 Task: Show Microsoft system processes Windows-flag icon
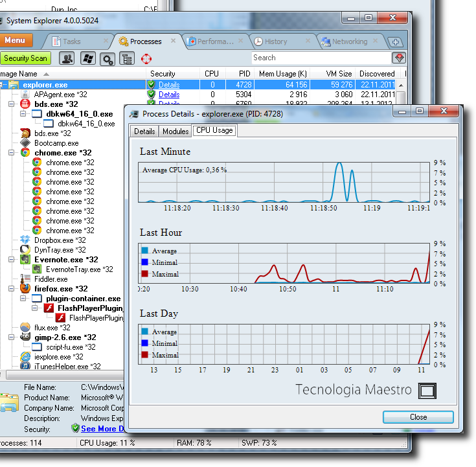click(x=88, y=58)
